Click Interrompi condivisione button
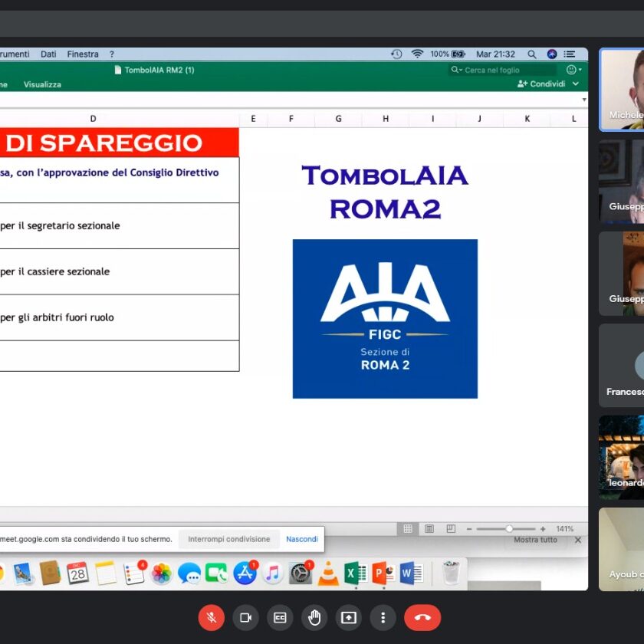This screenshot has height=644, width=644. [x=228, y=539]
